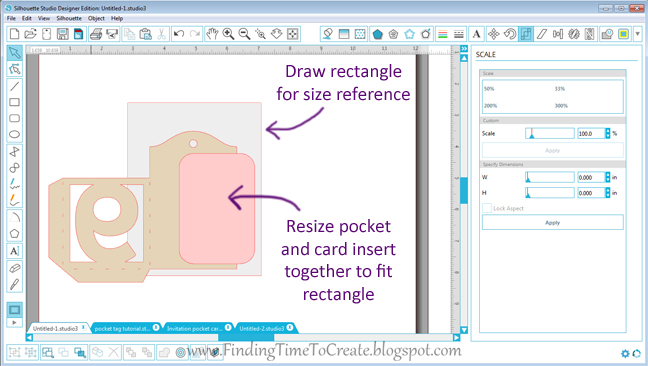This screenshot has width=648, height=366.
Task: Close the Untitled-1.studio3 tab
Action: tap(83, 328)
